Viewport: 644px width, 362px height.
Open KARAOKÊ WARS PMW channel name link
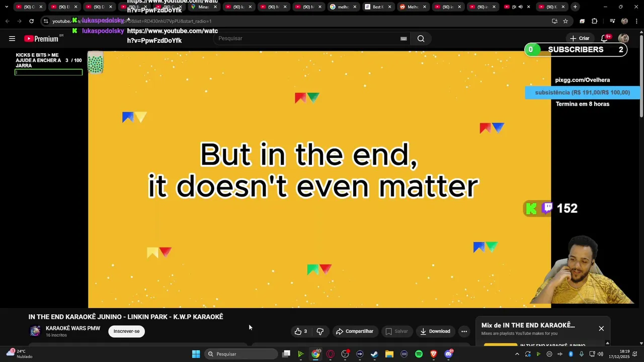[x=73, y=328]
